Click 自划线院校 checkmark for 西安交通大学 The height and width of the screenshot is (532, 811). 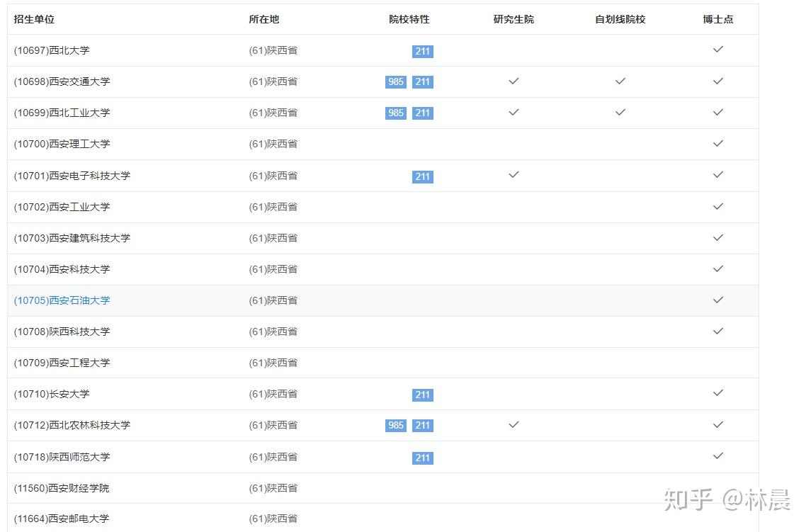pyautogui.click(x=620, y=81)
